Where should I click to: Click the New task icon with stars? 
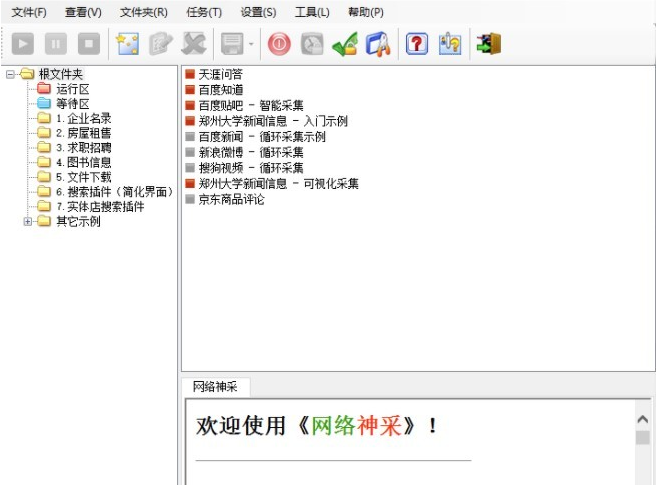click(127, 44)
